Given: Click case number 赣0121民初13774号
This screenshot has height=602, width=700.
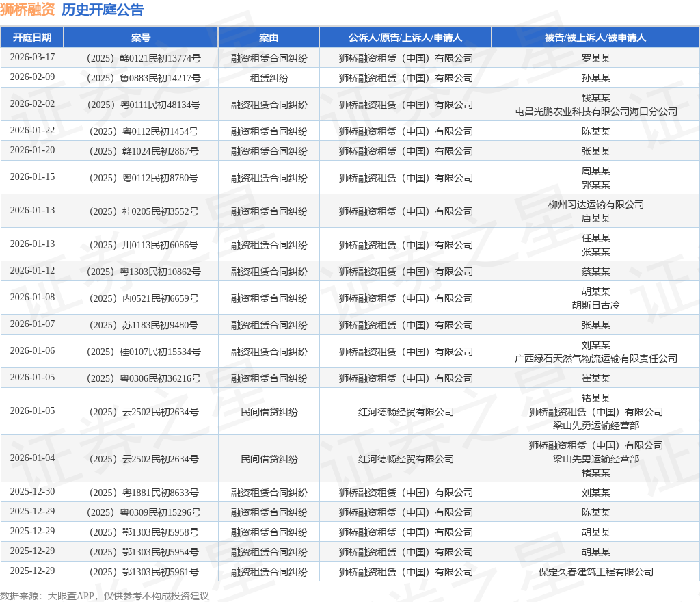Looking at the screenshot, I should [144, 59].
